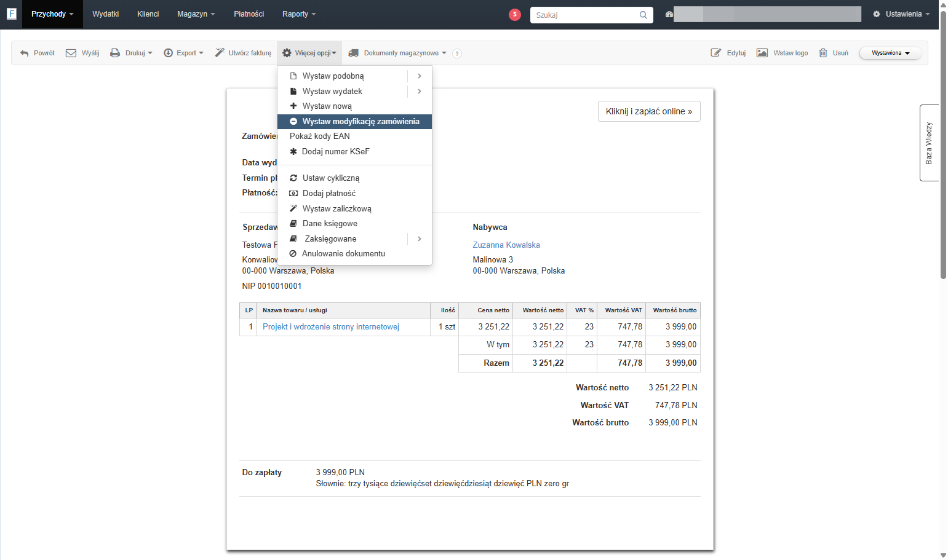The height and width of the screenshot is (560, 948).
Task: Click the search magnifier icon
Action: click(x=643, y=15)
